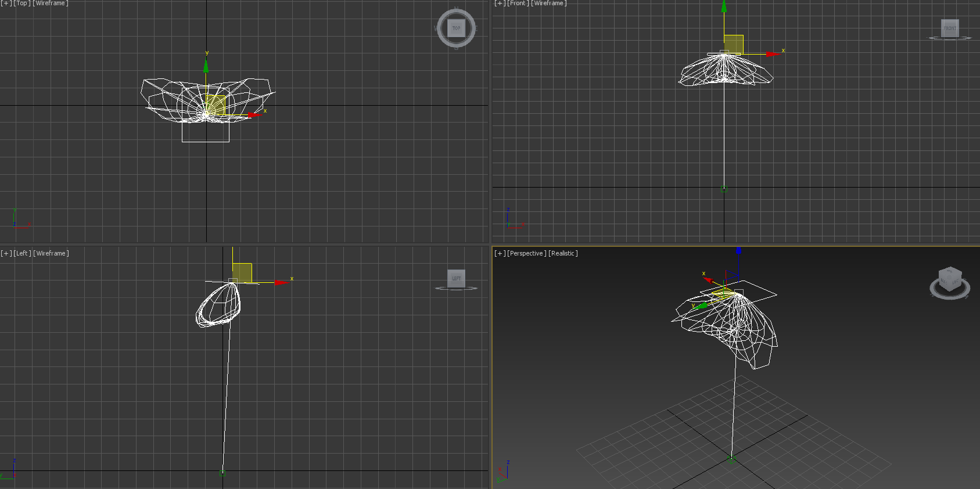Viewport: 980px width, 489px height.
Task: Open the [Front] viewport view menu
Action: click(518, 3)
